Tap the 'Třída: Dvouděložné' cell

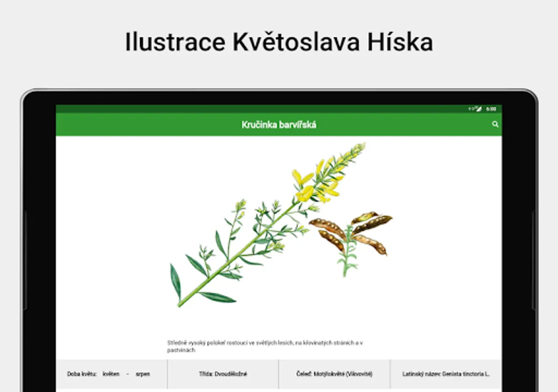[x=223, y=374]
